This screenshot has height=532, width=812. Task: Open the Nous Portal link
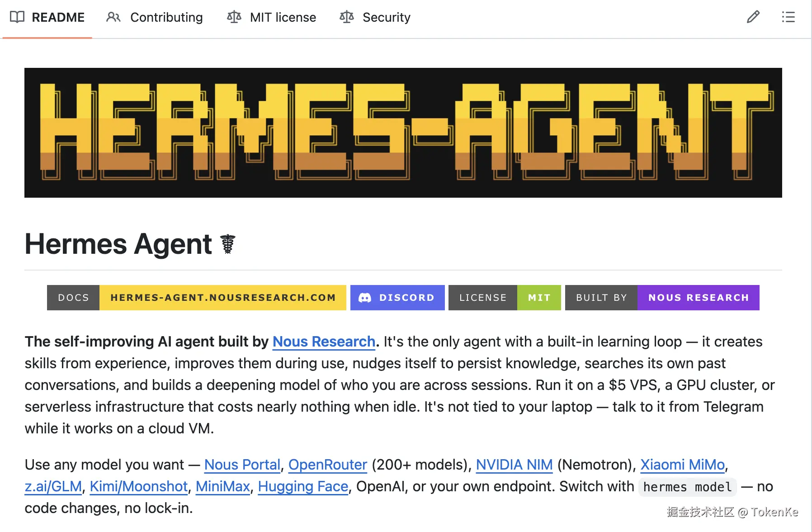[x=242, y=465]
